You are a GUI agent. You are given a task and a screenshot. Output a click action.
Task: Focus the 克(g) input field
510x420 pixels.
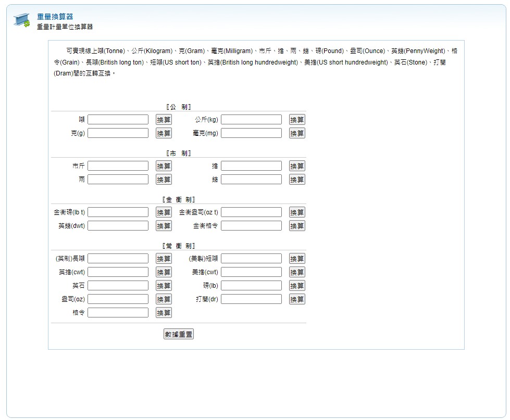tap(118, 133)
